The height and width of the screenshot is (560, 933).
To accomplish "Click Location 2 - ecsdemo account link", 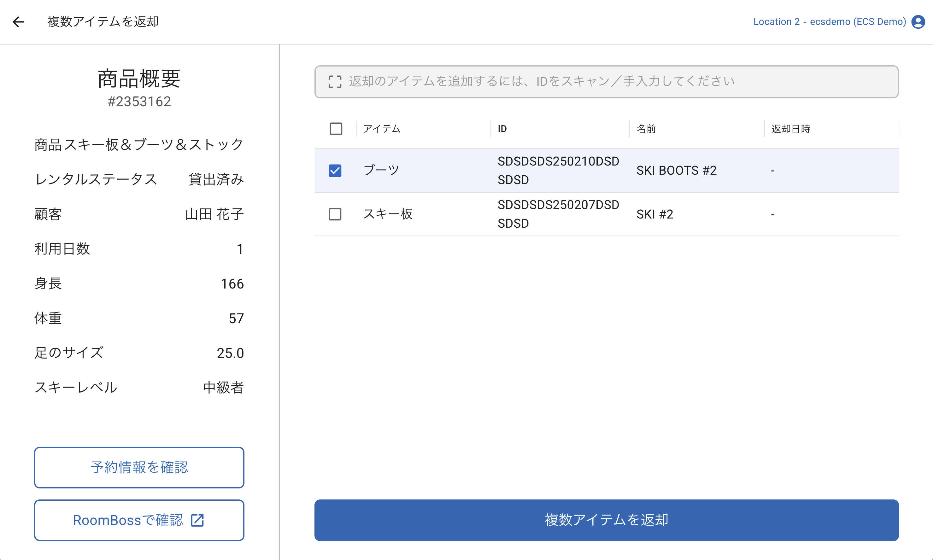I will pos(829,22).
